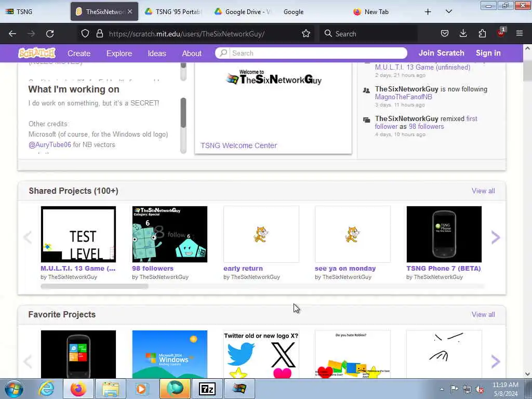This screenshot has width=532, height=399.
Task: Click the Sign in link
Action: pyautogui.click(x=488, y=53)
